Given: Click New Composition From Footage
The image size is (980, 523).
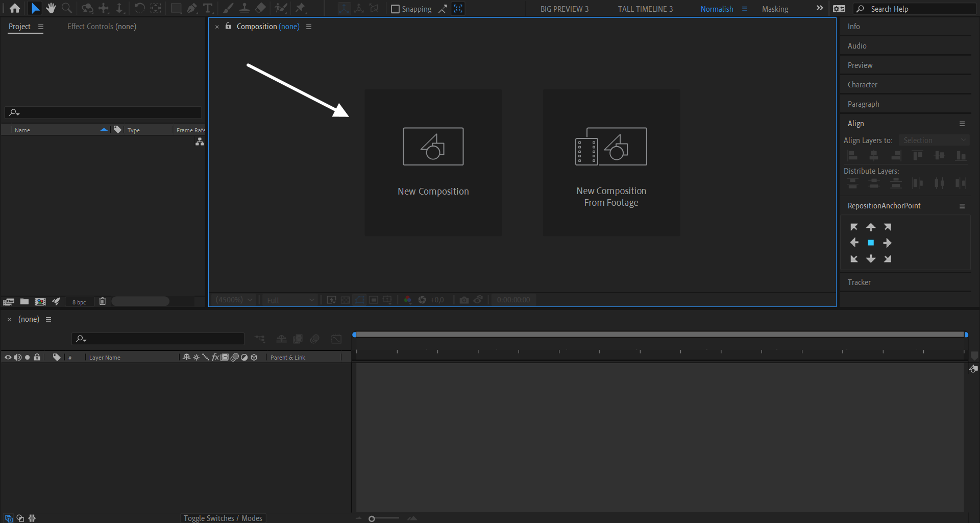Looking at the screenshot, I should (x=611, y=162).
